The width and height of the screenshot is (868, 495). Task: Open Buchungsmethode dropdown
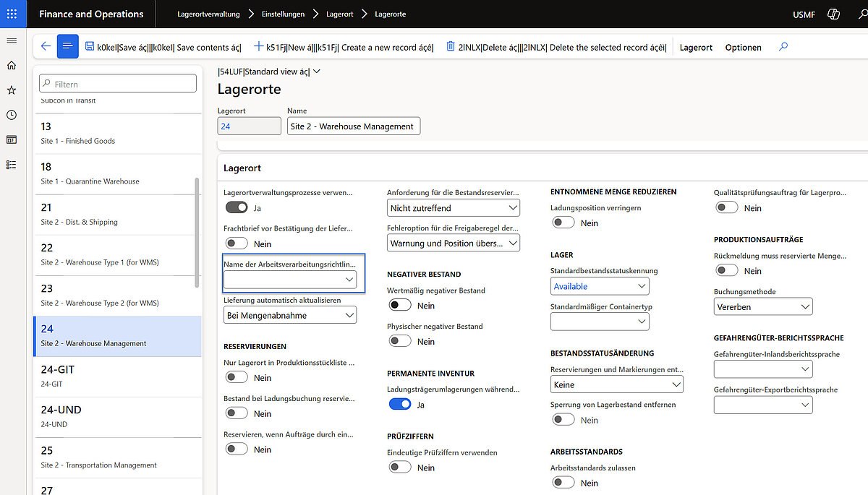[x=762, y=307]
